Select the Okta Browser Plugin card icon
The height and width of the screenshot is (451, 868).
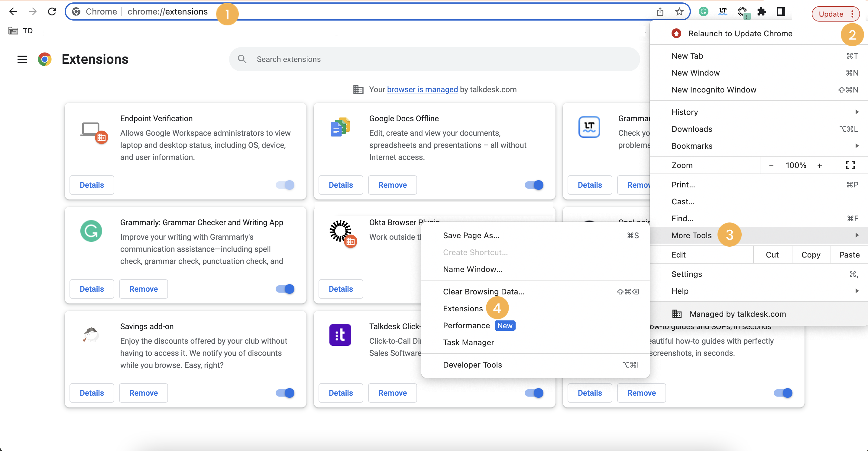[343, 233]
